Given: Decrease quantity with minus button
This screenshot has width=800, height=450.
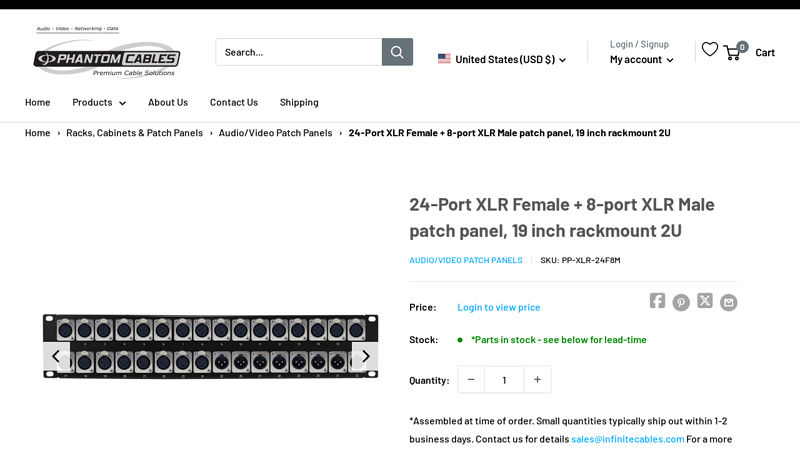Looking at the screenshot, I should pos(471,380).
